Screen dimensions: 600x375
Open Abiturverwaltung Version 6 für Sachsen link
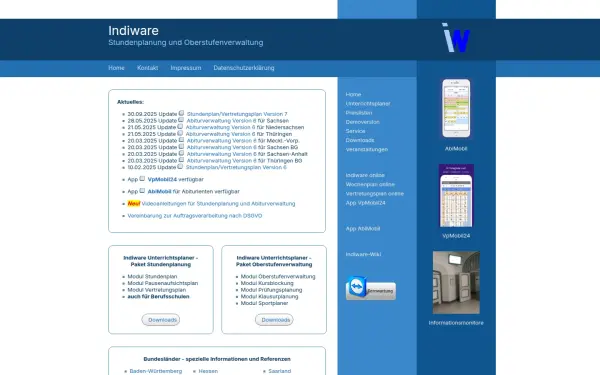[222, 121]
